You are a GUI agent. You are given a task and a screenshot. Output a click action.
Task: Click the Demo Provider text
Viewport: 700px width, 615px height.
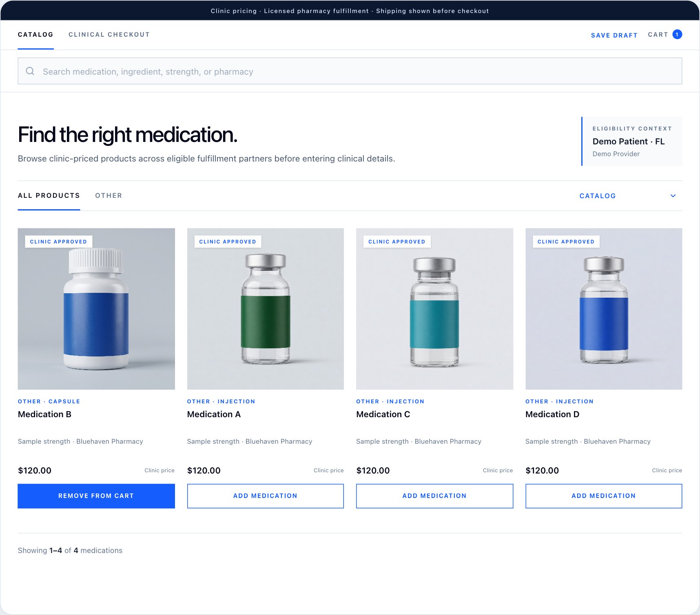click(x=616, y=154)
